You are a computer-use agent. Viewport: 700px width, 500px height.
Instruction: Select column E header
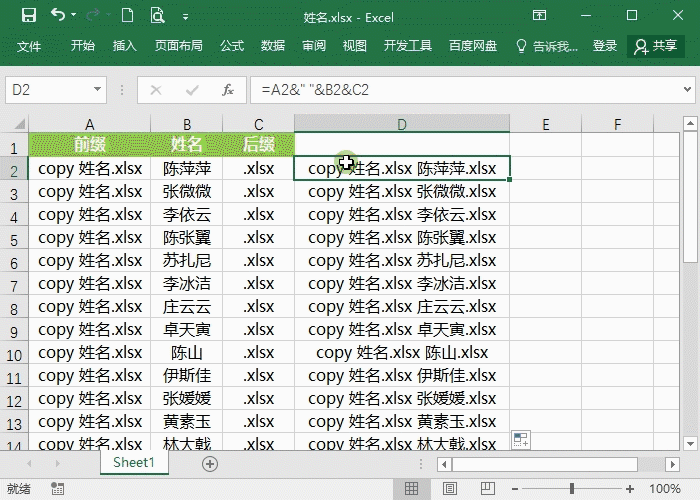pyautogui.click(x=546, y=124)
